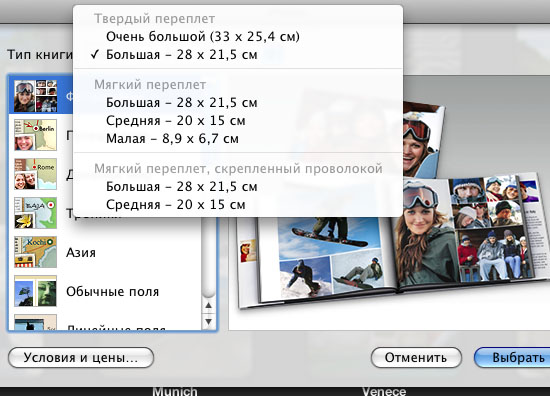The width and height of the screenshot is (550, 396).
Task: Select the Baja map theme thumbnail
Action: click(x=35, y=213)
